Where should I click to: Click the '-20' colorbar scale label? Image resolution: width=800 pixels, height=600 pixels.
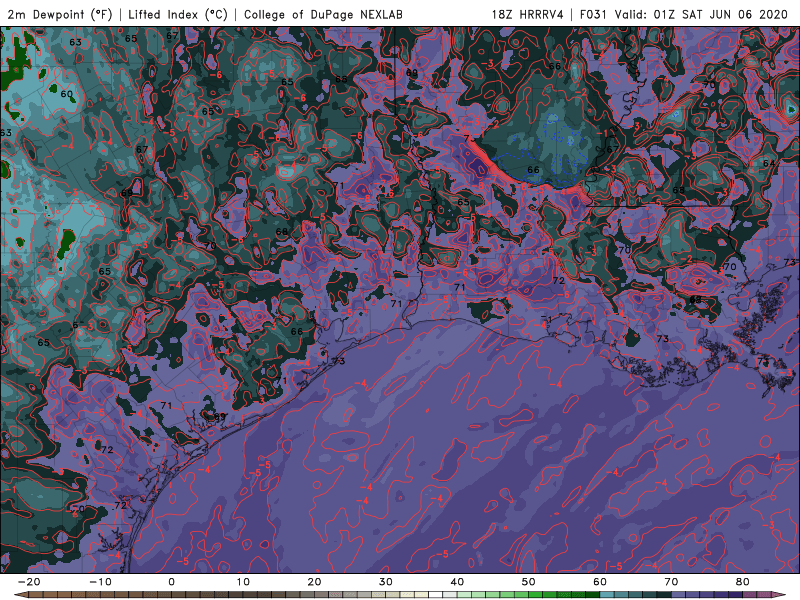(29, 582)
